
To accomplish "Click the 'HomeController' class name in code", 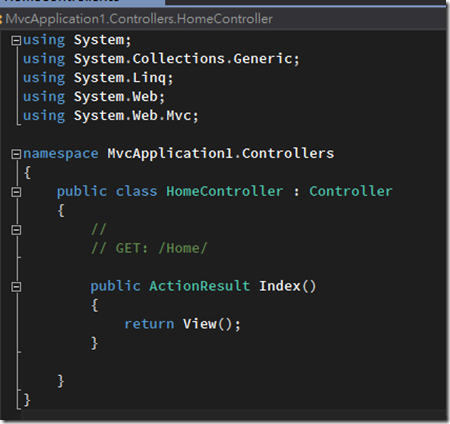I will tap(225, 191).
